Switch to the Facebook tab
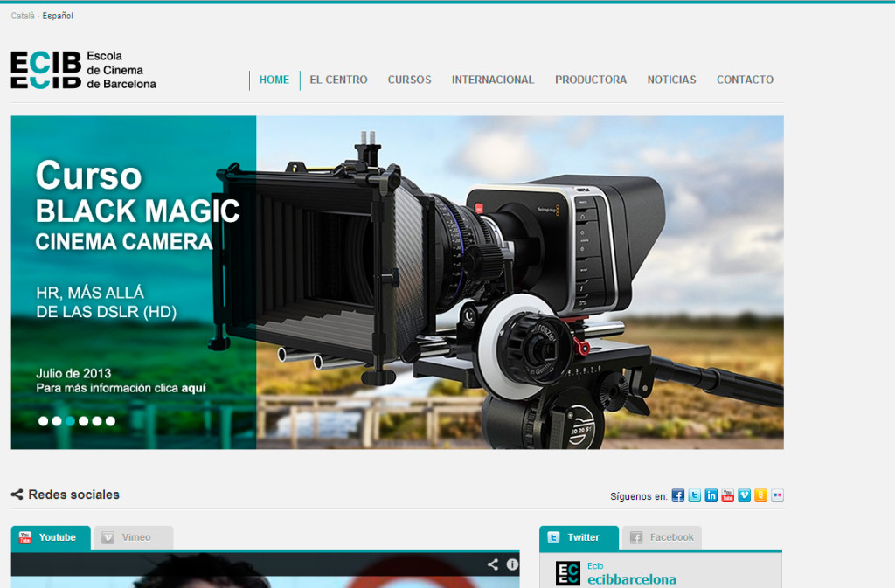This screenshot has width=895, height=588. click(662, 537)
